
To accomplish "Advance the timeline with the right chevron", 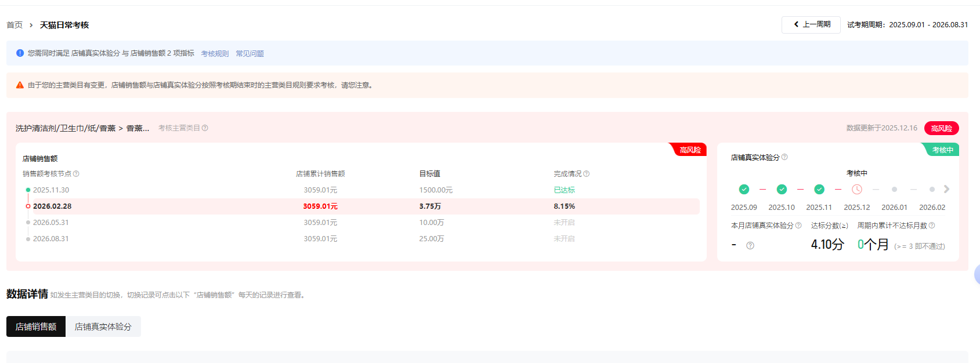I will click(x=946, y=189).
